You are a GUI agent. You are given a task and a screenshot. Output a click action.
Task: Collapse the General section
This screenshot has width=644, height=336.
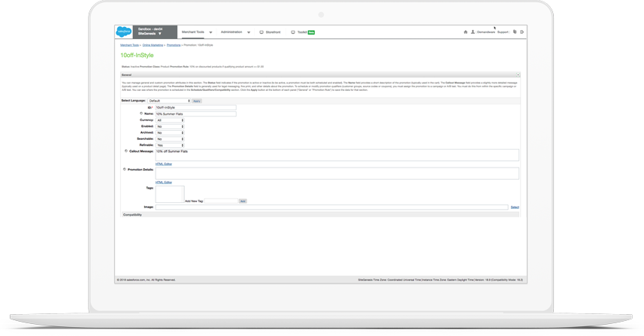click(x=518, y=74)
